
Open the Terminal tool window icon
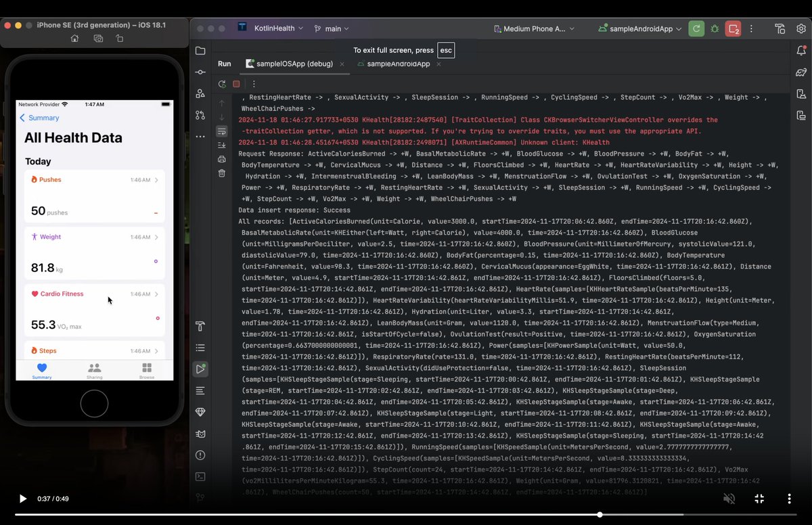pyautogui.click(x=200, y=476)
